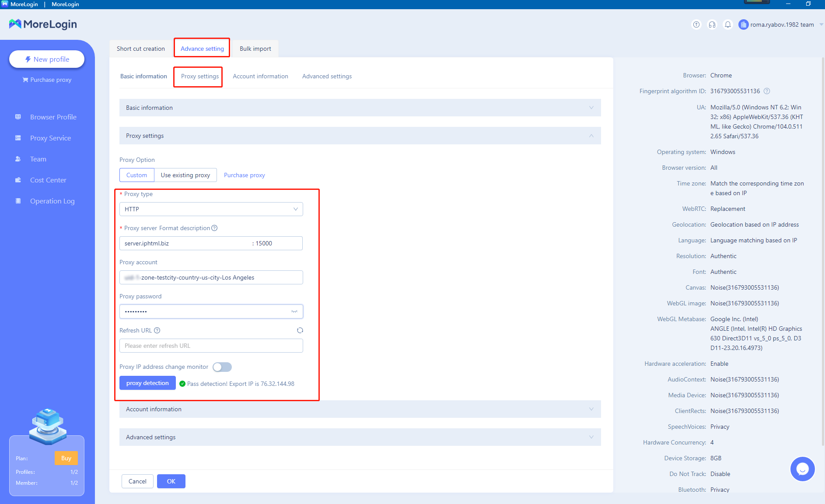825x504 pixels.
Task: Open Proxy server format description help icon
Action: (214, 228)
